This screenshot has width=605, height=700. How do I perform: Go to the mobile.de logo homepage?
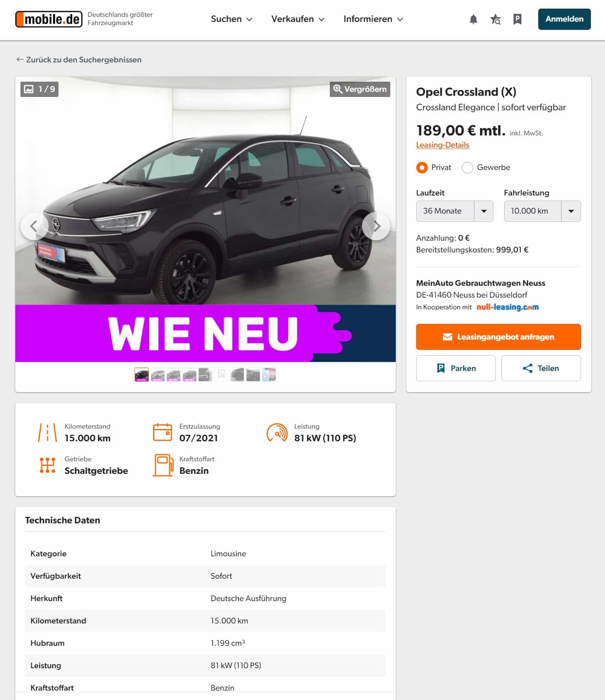pos(49,19)
